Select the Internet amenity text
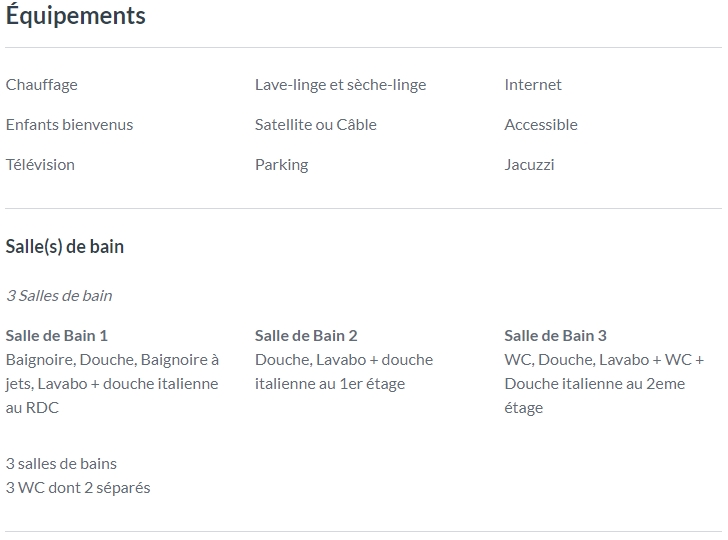This screenshot has height=540, width=728. click(x=533, y=85)
